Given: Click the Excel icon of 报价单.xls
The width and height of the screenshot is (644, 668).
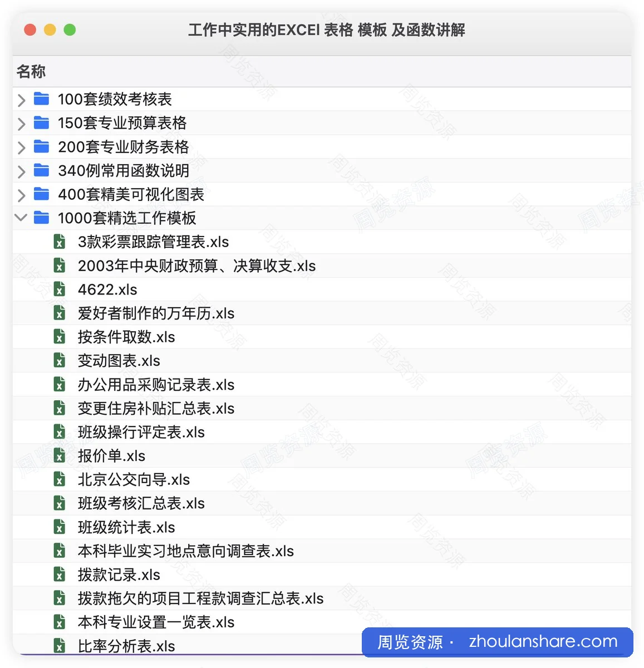Looking at the screenshot, I should [59, 455].
